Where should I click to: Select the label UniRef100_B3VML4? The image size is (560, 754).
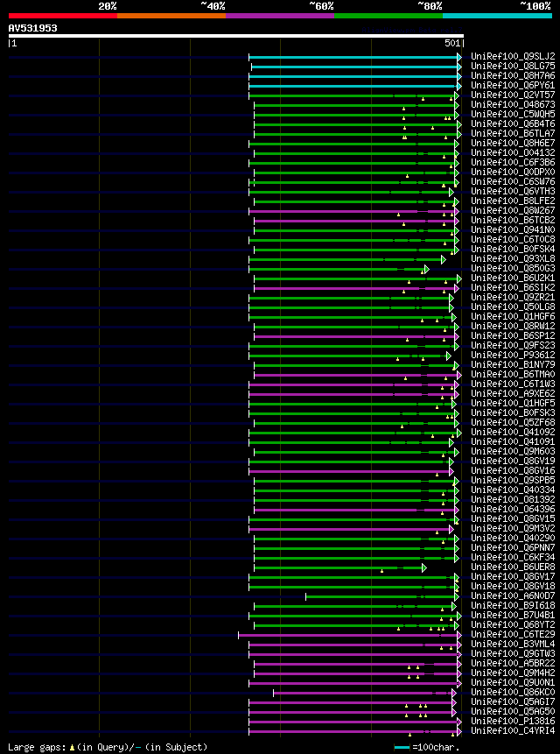[513, 644]
